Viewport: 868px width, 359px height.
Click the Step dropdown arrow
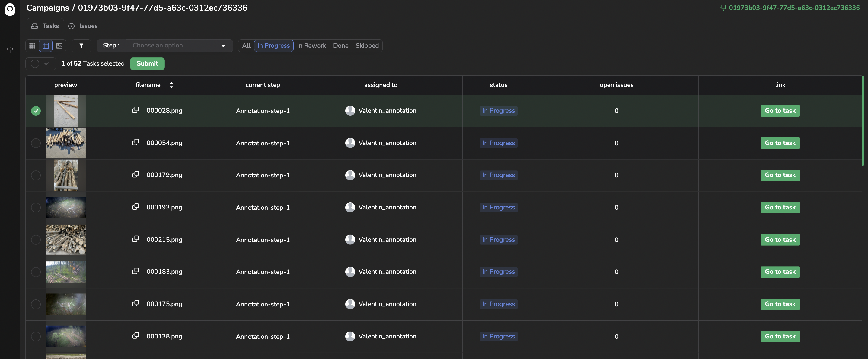coord(223,46)
